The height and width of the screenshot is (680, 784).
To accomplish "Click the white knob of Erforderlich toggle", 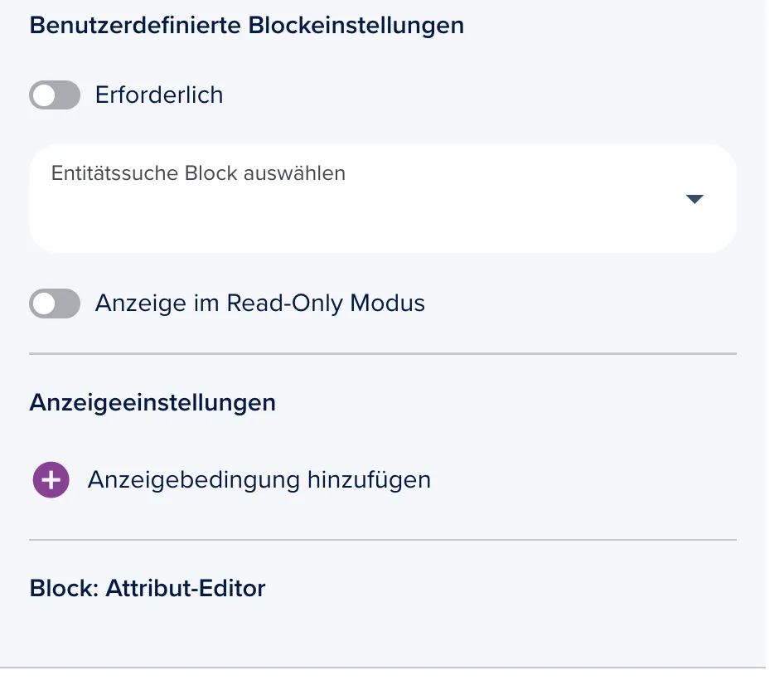I will 45,95.
